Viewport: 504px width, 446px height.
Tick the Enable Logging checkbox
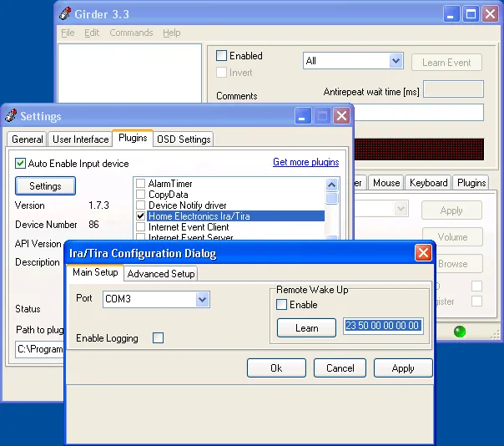pos(158,338)
